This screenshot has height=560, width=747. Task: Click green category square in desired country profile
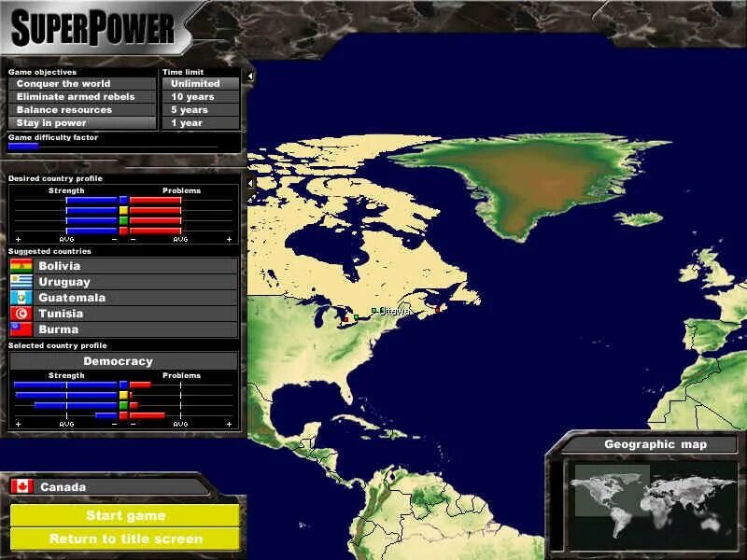123,220
